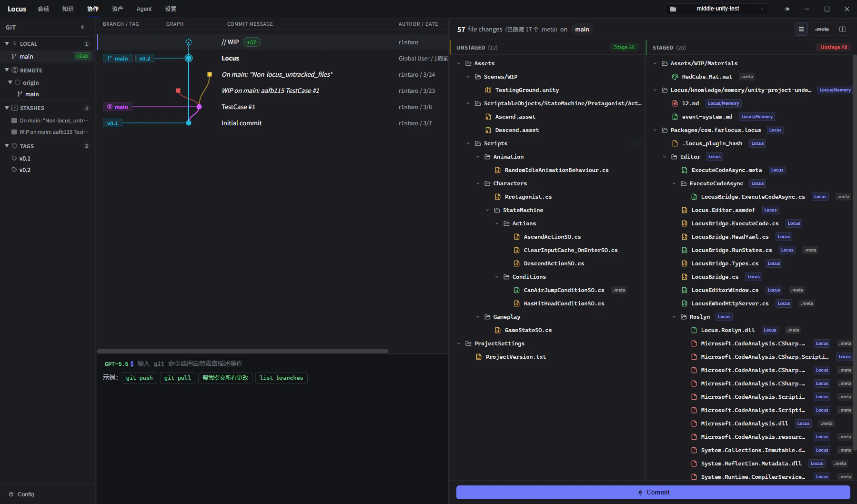Image resolution: width=857 pixels, height=504 pixels.
Task: Click the WIP dashed node in graph
Action: tap(189, 42)
